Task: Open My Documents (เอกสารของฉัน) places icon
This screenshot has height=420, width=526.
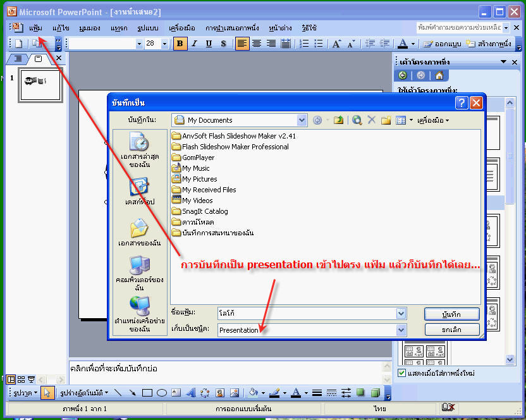Action: pyautogui.click(x=140, y=232)
